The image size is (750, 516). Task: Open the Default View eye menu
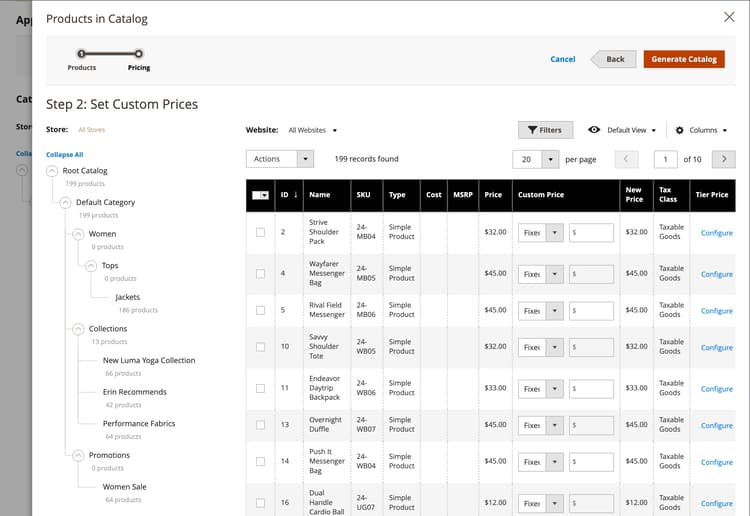(622, 130)
